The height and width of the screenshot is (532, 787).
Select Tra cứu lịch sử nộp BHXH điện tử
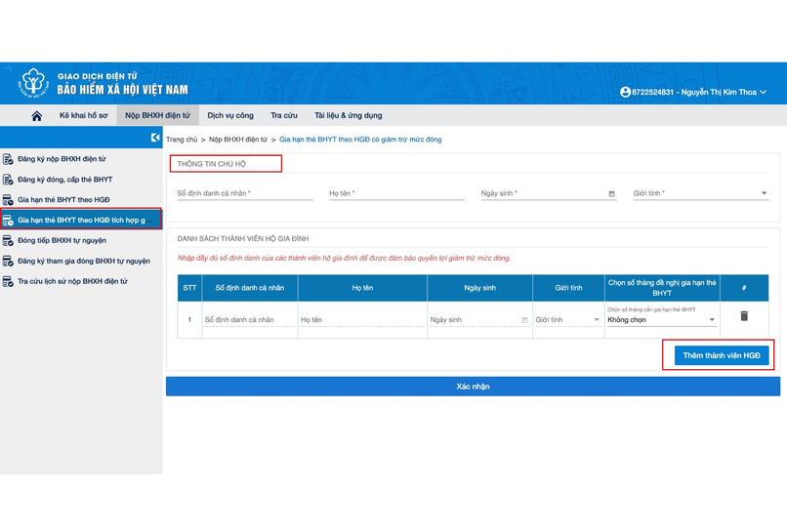pyautogui.click(x=81, y=281)
